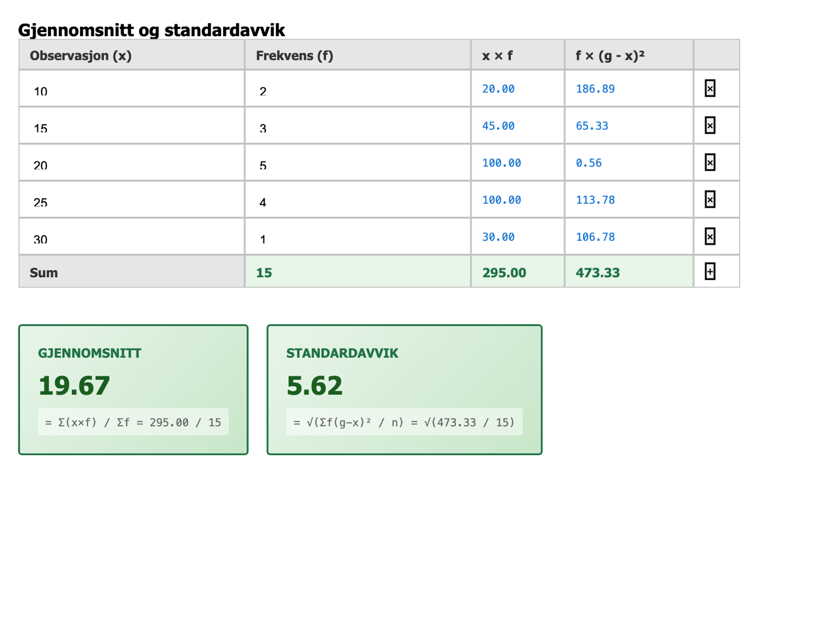Select the x × f value 30.00
The width and height of the screenshot is (831, 644).
[x=498, y=237]
